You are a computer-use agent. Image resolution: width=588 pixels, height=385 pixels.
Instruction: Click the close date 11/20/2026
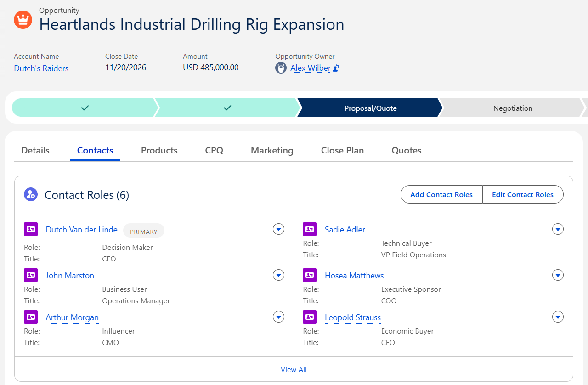click(126, 68)
